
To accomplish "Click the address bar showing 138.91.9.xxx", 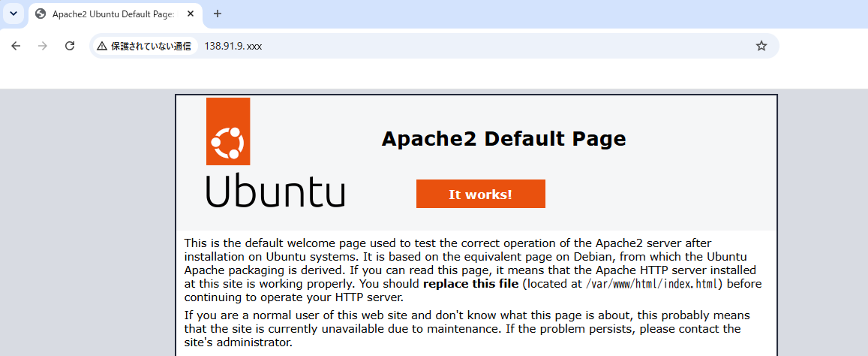I will click(434, 46).
